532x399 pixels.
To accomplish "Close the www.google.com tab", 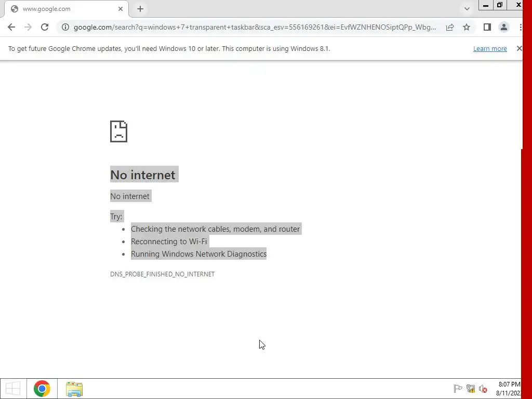I will pos(121,9).
